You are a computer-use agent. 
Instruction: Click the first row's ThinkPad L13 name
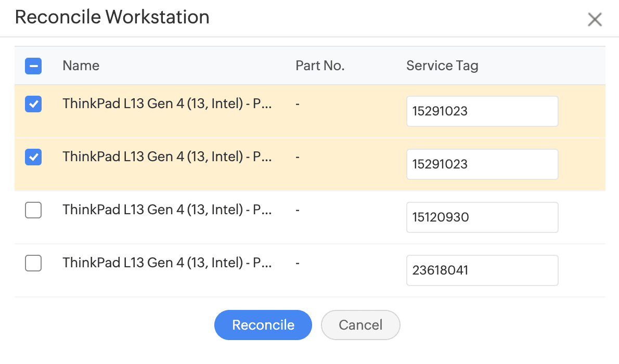(x=167, y=104)
